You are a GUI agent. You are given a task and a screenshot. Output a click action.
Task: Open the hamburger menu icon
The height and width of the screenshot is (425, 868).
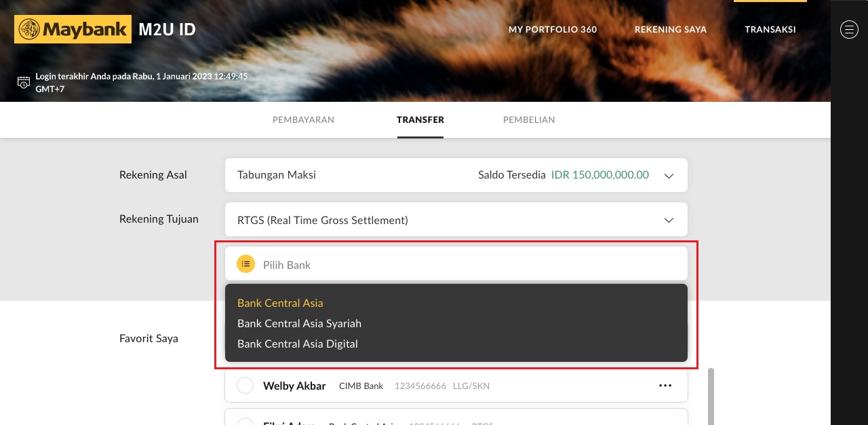[849, 29]
